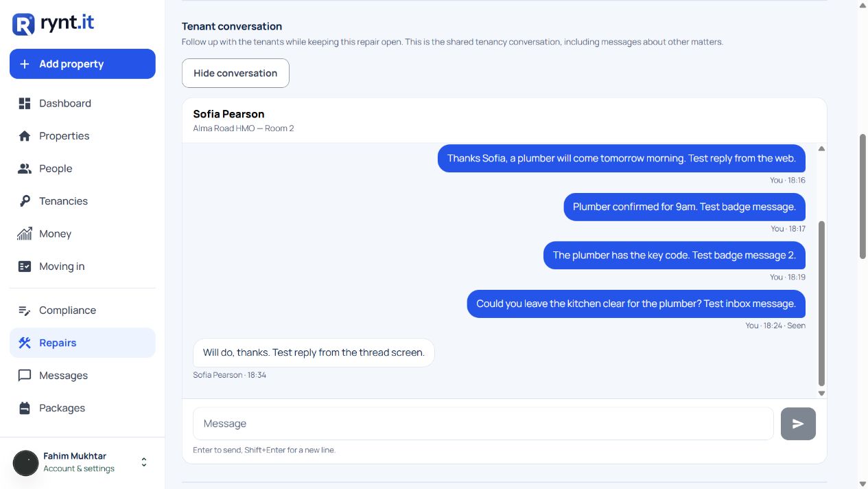Click the 'You · 18:24 · Seen' status

(x=775, y=326)
